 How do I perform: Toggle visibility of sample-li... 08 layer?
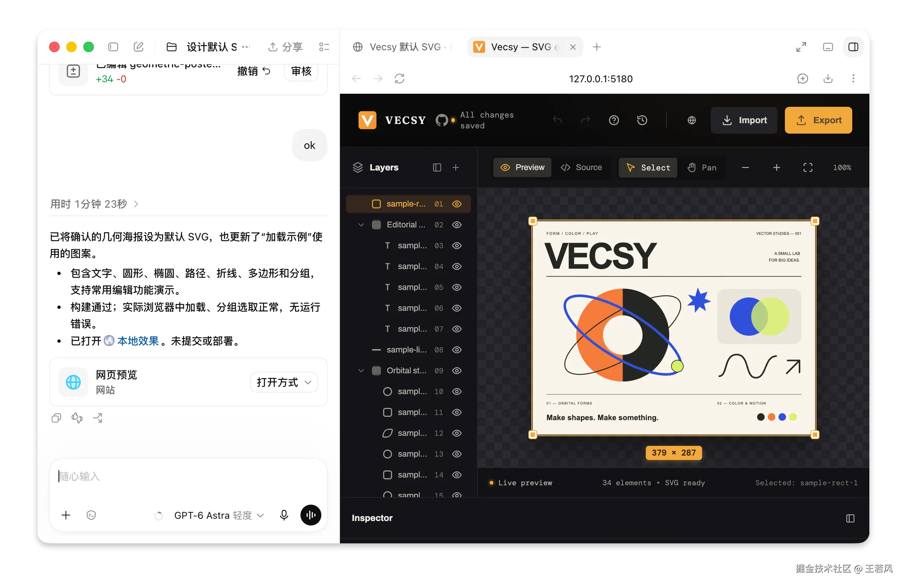[457, 350]
